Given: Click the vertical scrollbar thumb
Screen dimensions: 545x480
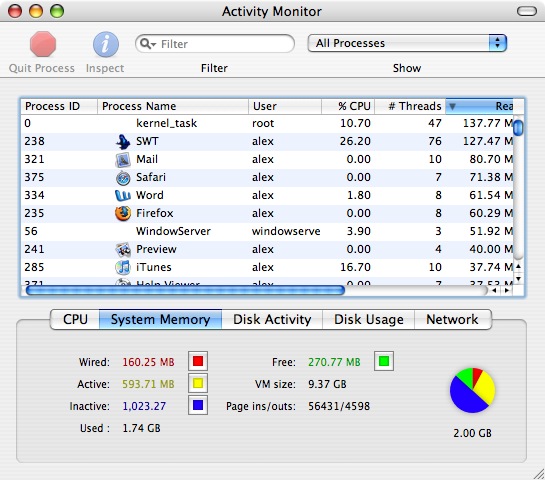Looking at the screenshot, I should point(518,128).
